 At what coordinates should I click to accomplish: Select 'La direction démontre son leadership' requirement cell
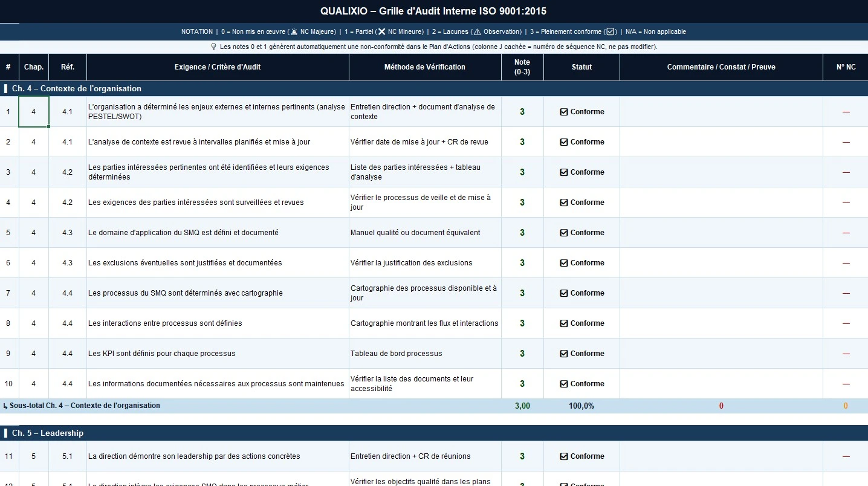218,456
